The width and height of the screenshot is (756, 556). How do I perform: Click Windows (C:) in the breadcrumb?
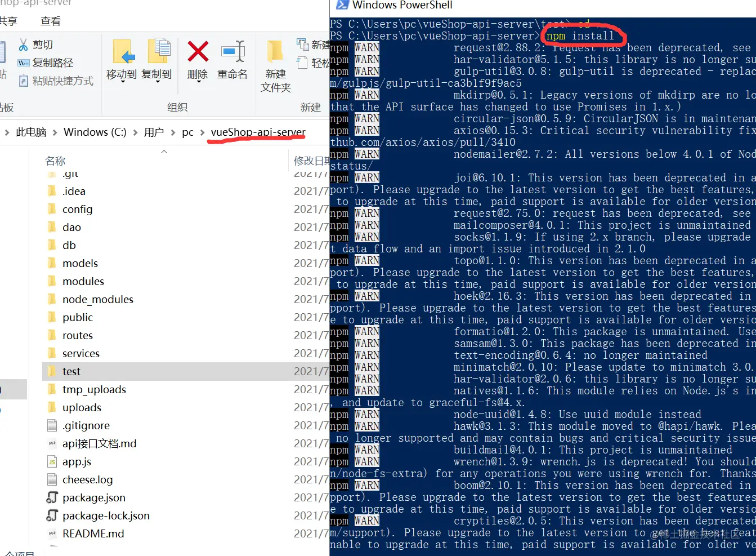tap(95, 132)
